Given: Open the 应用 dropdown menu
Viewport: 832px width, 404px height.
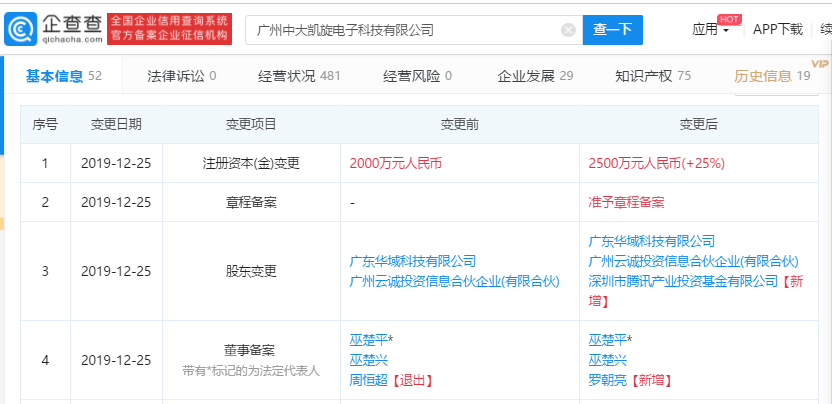Looking at the screenshot, I should 710,30.
